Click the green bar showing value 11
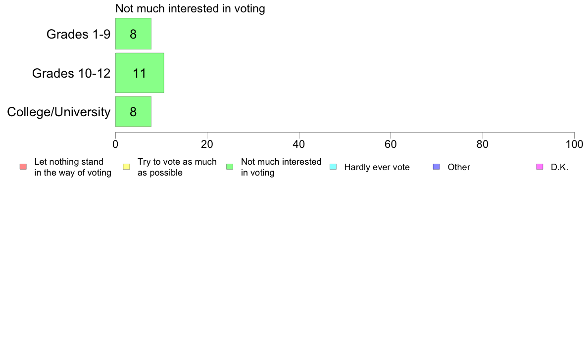The image size is (588, 364). click(x=140, y=73)
